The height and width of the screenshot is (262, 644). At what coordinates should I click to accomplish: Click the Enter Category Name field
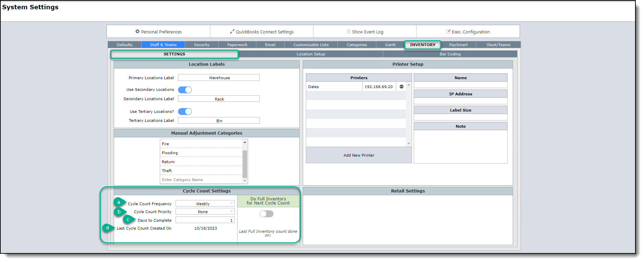[201, 180]
